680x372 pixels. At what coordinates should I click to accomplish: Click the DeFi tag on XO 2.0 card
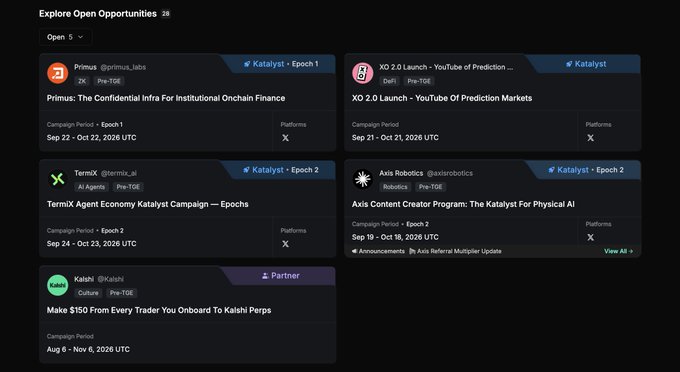tap(389, 81)
